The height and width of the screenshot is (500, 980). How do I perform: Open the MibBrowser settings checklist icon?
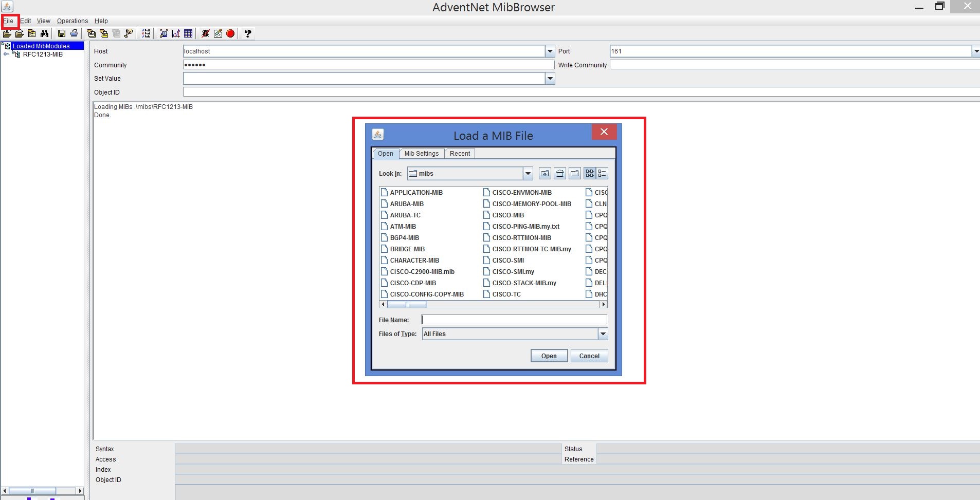pos(146,34)
